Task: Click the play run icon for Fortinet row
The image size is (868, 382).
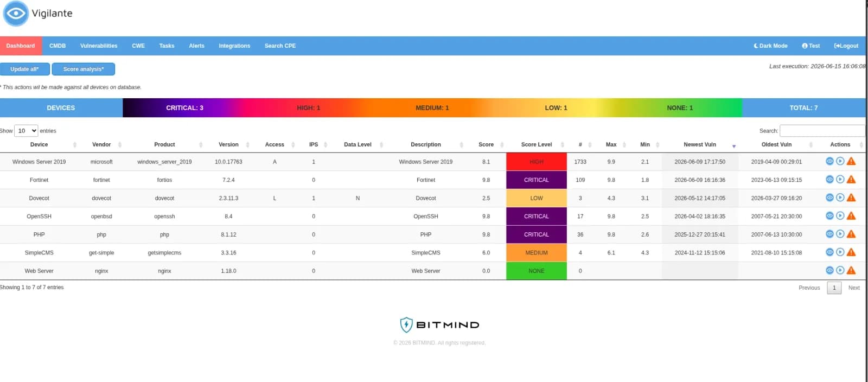Action: [x=840, y=180]
